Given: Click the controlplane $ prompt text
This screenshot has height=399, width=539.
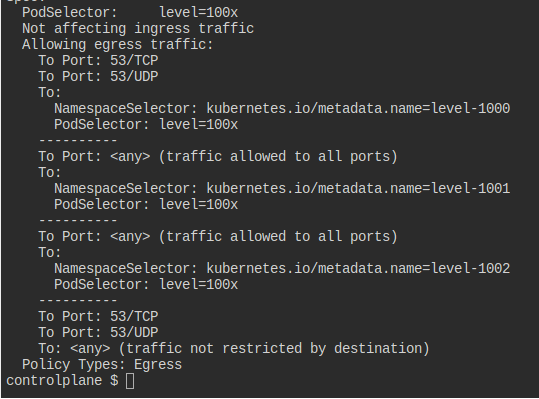Looking at the screenshot, I should pyautogui.click(x=62, y=381).
